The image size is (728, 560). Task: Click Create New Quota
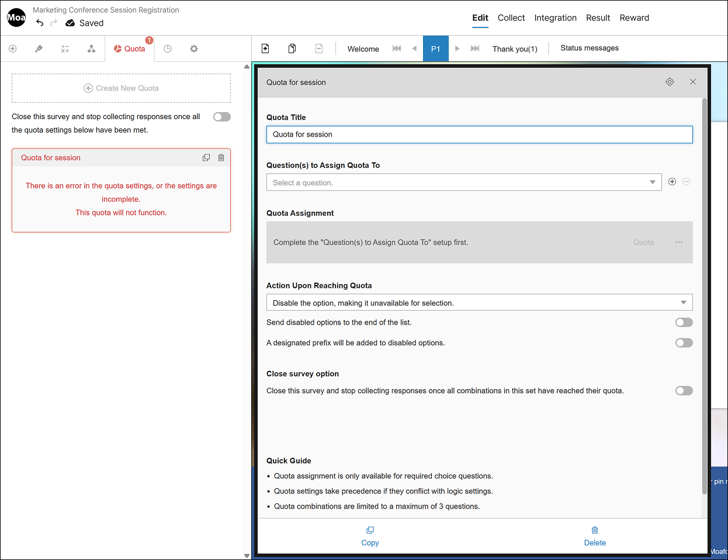(x=122, y=88)
